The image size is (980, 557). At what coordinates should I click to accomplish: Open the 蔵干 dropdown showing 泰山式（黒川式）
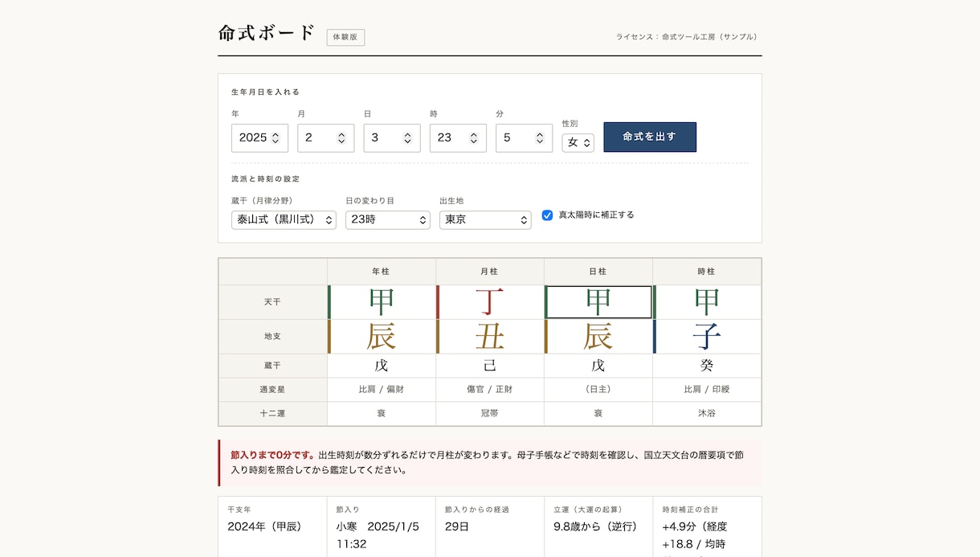click(284, 219)
